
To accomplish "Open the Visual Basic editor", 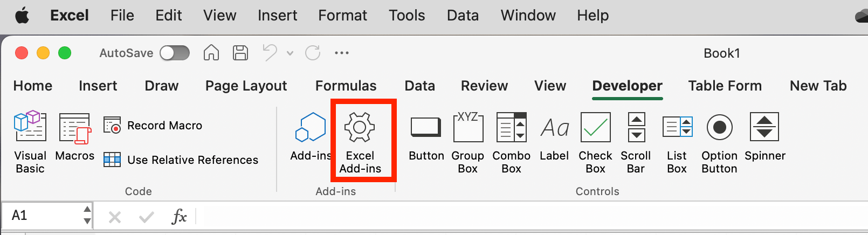I will (30, 143).
